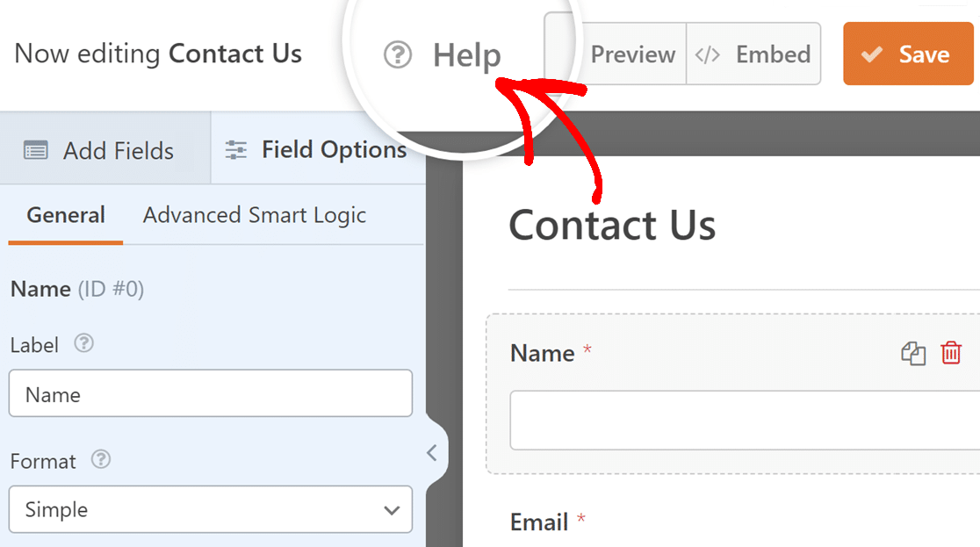Click the Add Fields list icon
The width and height of the screenshot is (980, 547).
(x=36, y=151)
